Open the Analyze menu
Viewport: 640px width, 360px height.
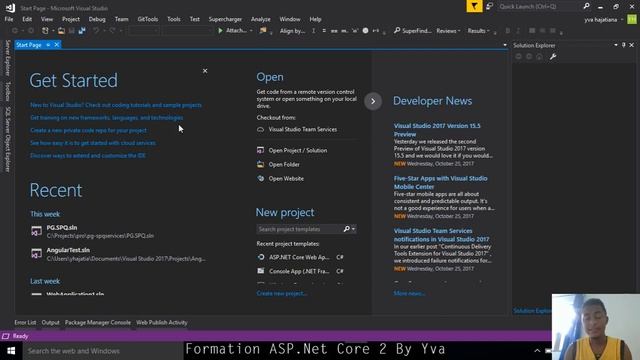261,19
